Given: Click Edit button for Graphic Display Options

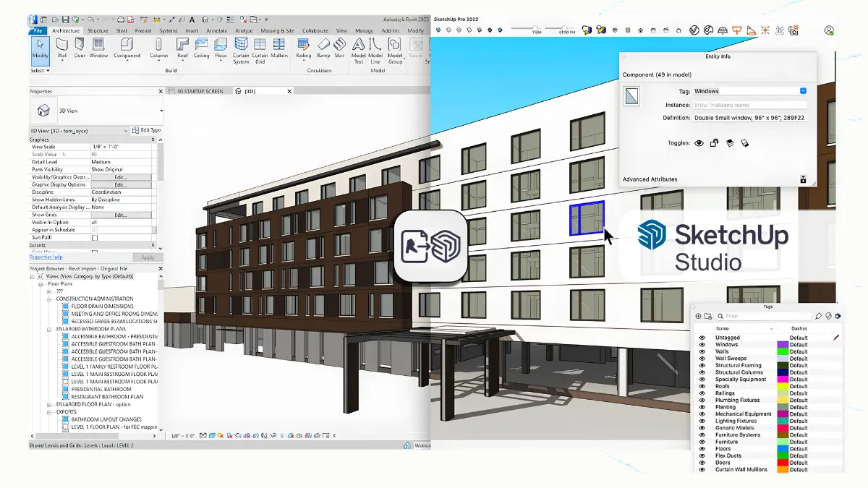Looking at the screenshot, I should (121, 184).
